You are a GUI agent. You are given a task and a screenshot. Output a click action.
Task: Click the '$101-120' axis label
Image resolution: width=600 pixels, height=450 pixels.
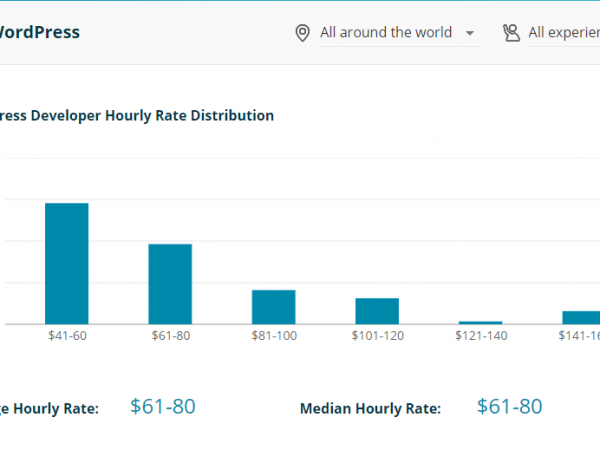pyautogui.click(x=377, y=336)
